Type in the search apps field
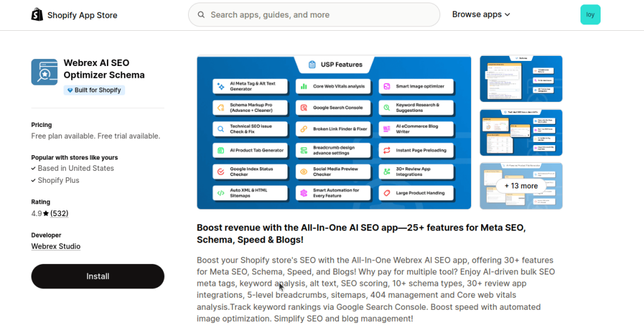Screen dimensions: 644x328 tap(321, 14)
